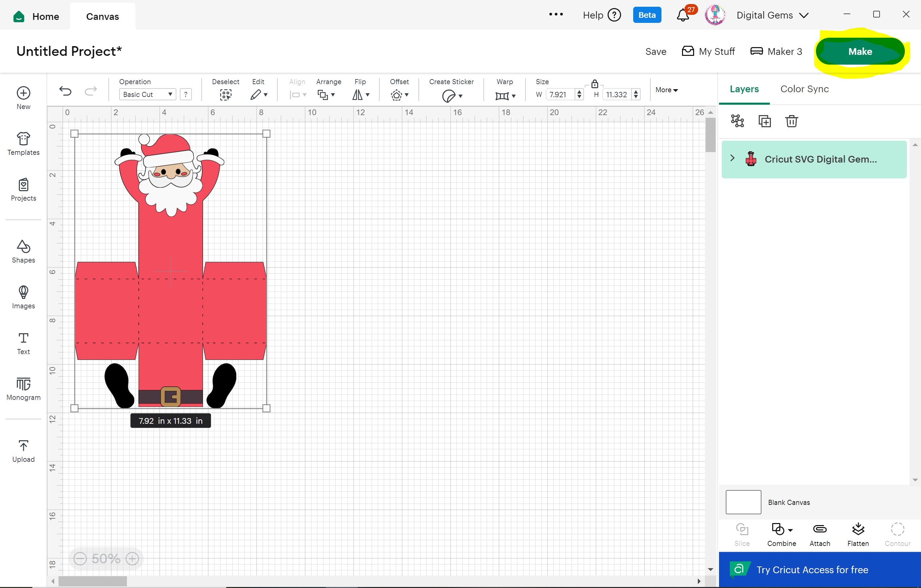Open the More toolbar dropdown
Image resolution: width=921 pixels, height=588 pixels.
point(666,90)
